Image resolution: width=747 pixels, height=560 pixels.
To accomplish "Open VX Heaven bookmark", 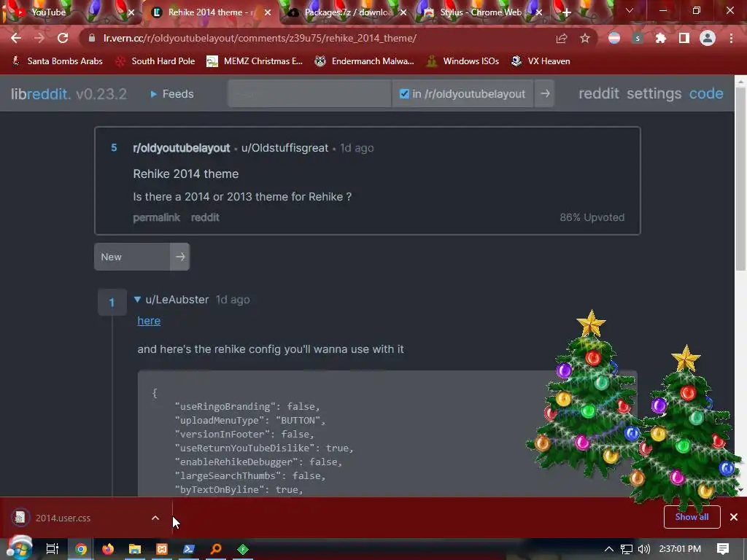I will (x=541, y=61).
